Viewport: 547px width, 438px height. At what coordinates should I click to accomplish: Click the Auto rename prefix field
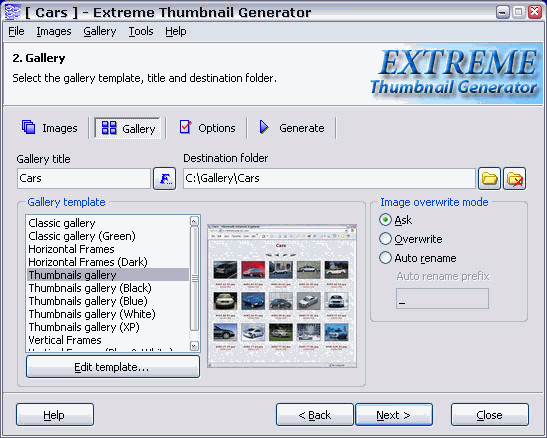click(x=442, y=299)
